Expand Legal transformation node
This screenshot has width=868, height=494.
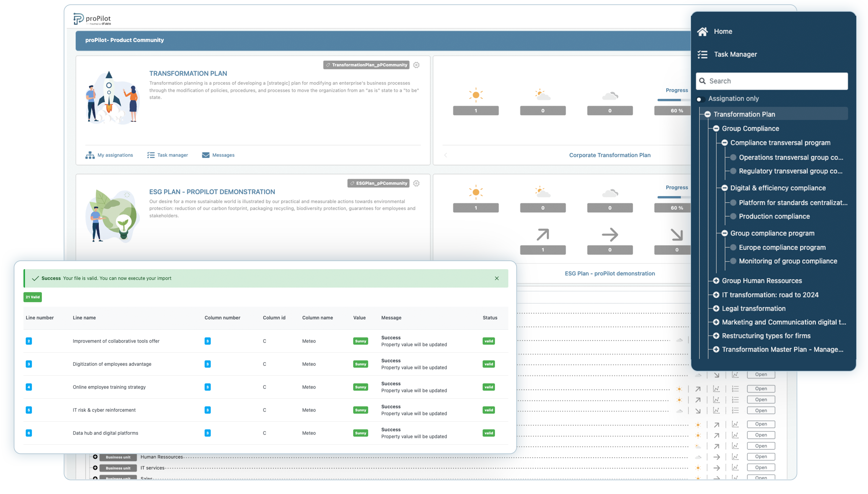716,308
